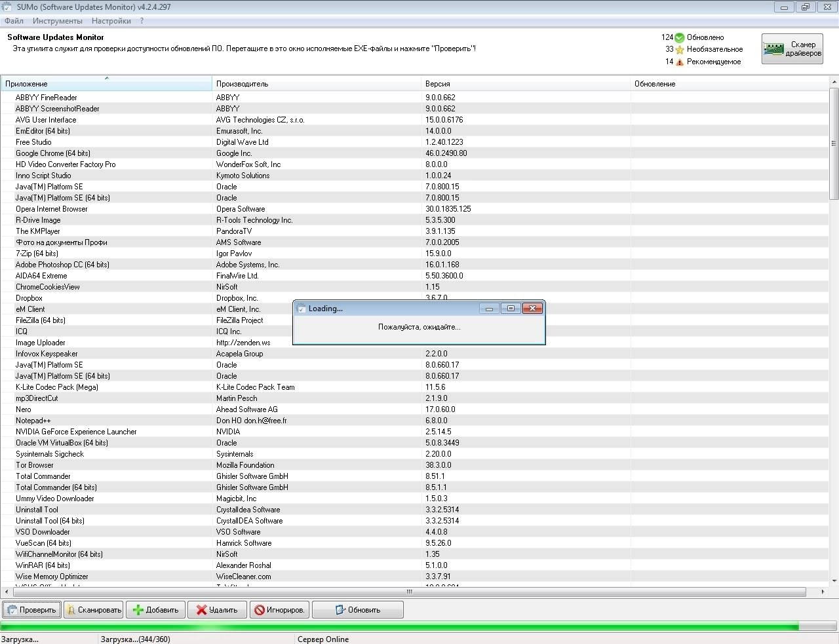Select the AIDA64 Extreme row
Viewport: 839px width, 644px height.
tap(414, 276)
